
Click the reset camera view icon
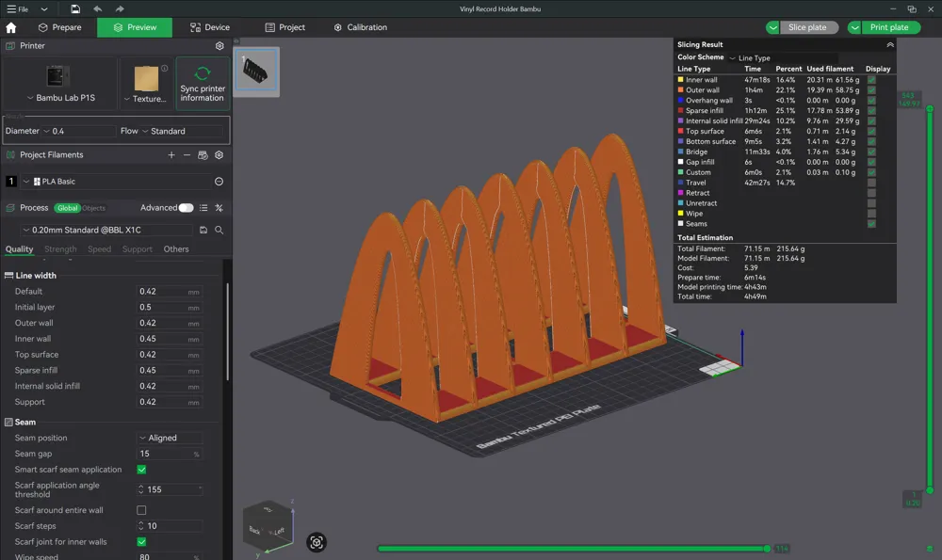pos(317,541)
